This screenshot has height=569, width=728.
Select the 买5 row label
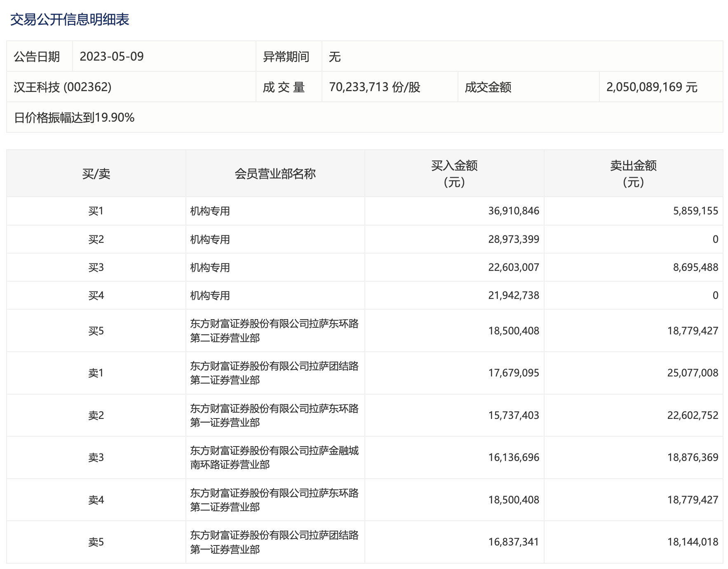pyautogui.click(x=96, y=331)
